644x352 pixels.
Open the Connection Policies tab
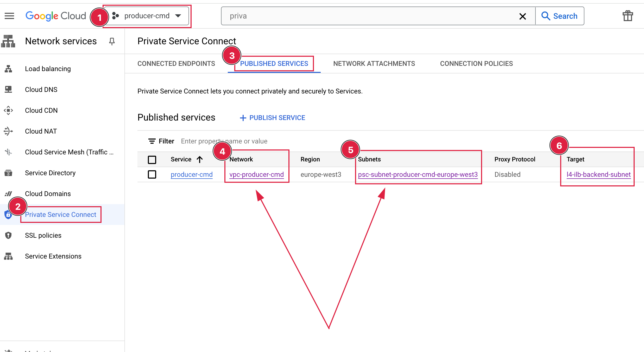(476, 64)
